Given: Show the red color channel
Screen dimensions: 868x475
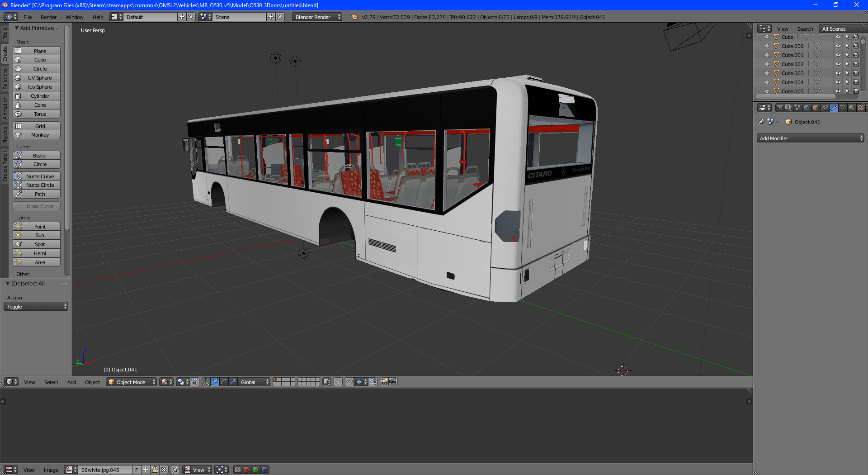Looking at the screenshot, I should 246,470.
